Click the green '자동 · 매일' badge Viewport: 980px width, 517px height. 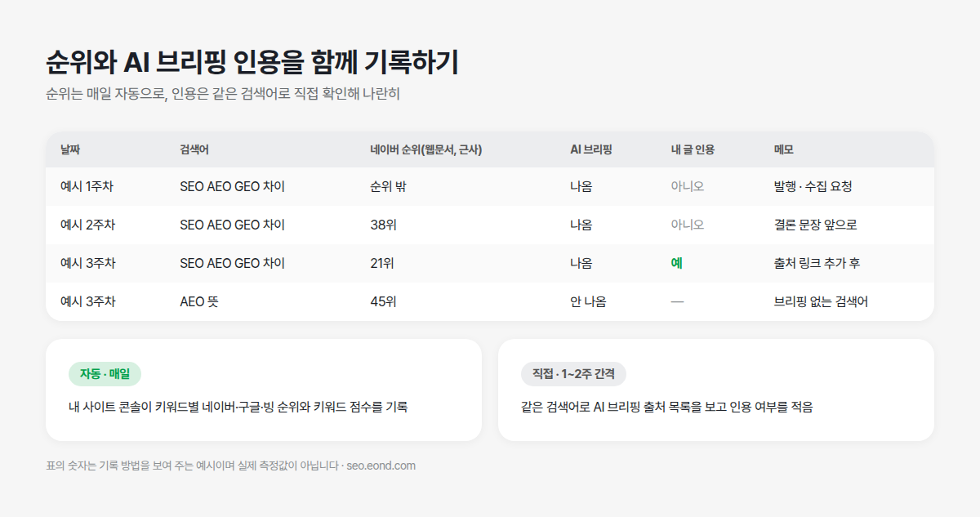pos(105,374)
